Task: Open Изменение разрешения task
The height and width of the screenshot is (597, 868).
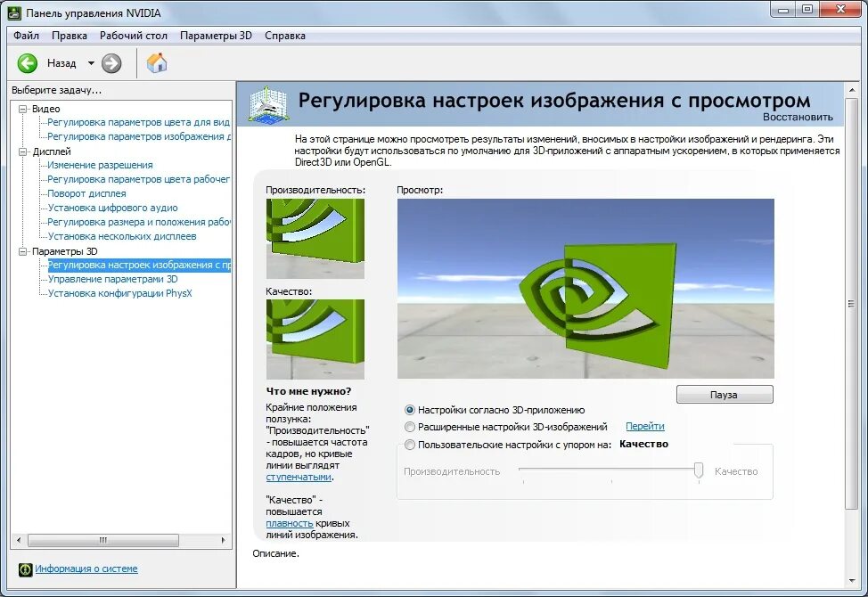Action: pyautogui.click(x=100, y=165)
